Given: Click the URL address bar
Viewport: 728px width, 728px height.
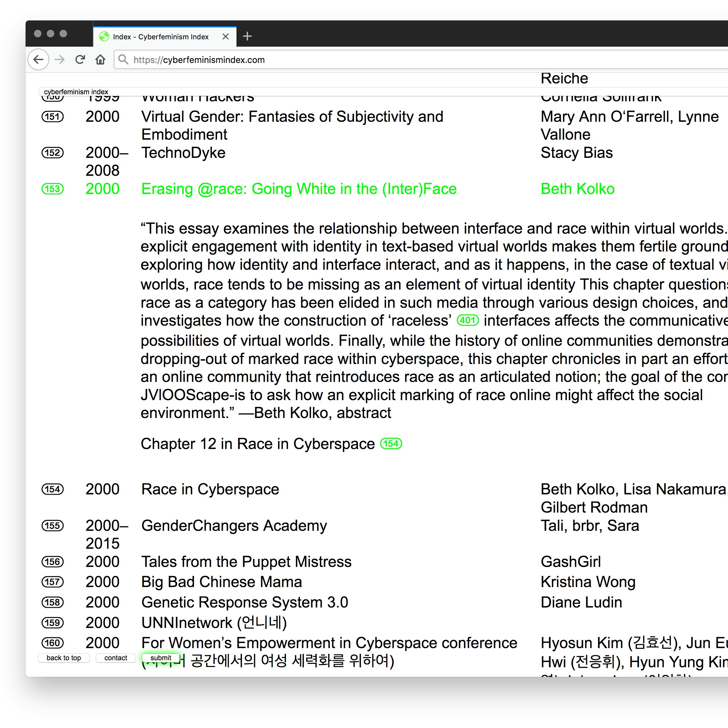Looking at the screenshot, I should point(377,59).
